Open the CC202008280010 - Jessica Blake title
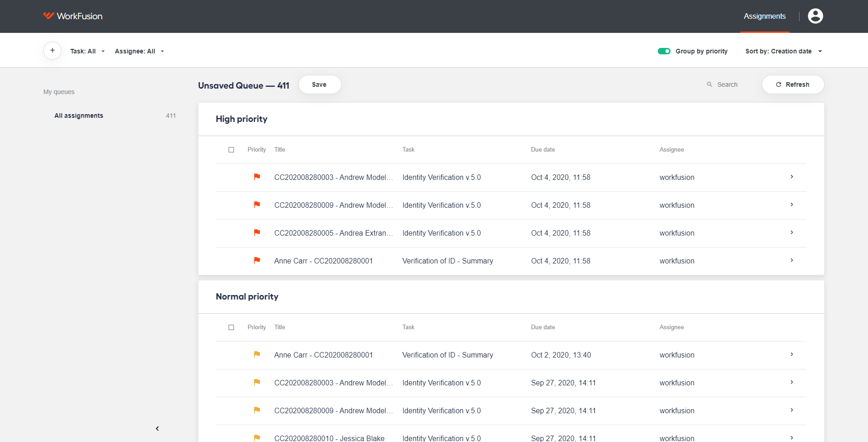 click(x=329, y=438)
